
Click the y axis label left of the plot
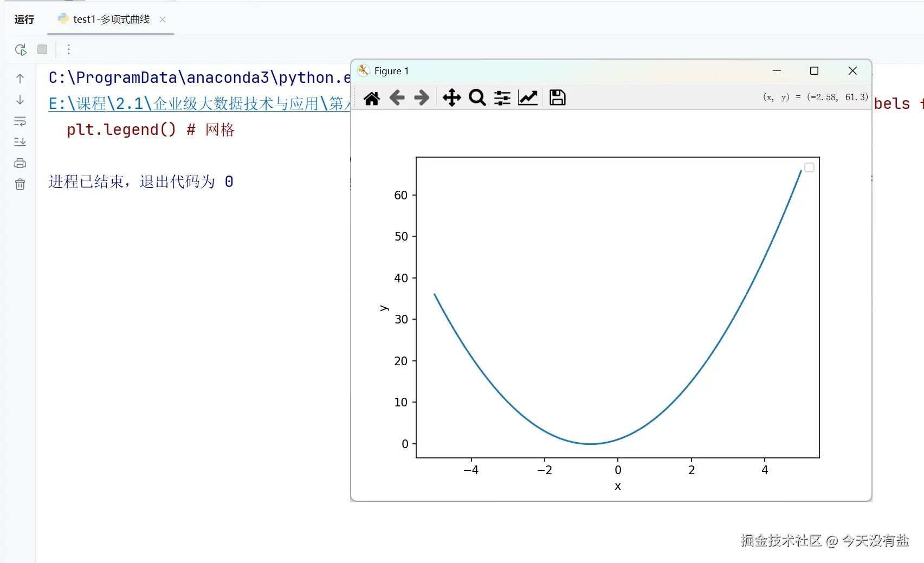[384, 308]
